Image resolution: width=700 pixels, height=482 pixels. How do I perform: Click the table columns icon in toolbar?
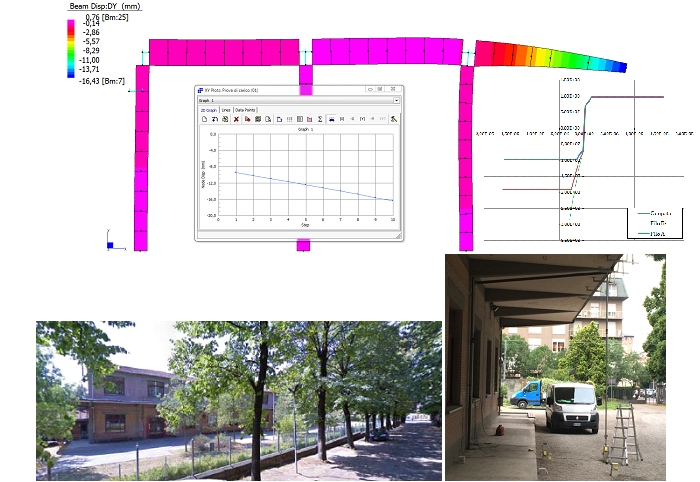300,119
